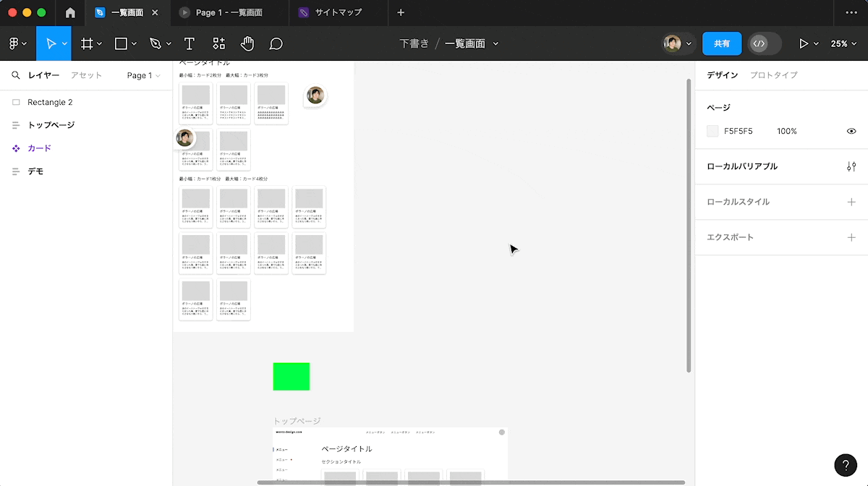Image resolution: width=868 pixels, height=486 pixels.
Task: Open the サイトマップ tab
Action: pos(338,12)
